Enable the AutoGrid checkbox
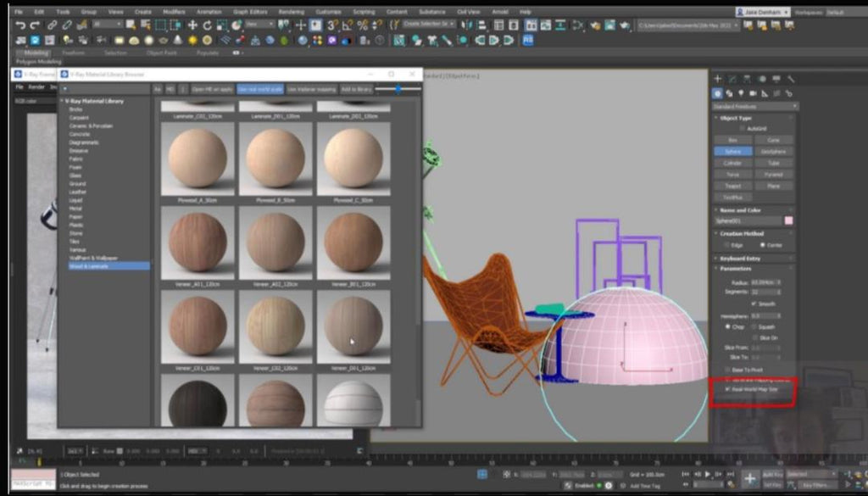This screenshot has height=496, width=868. (743, 128)
